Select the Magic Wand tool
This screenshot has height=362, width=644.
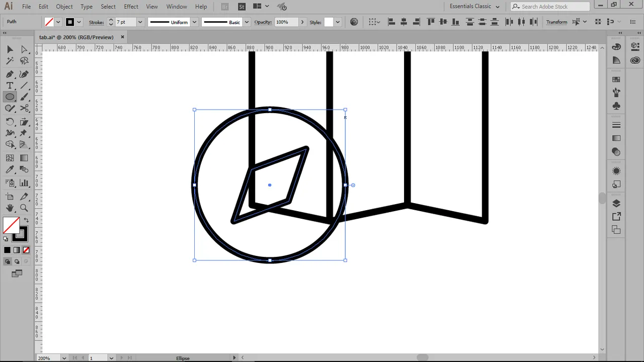[x=10, y=61]
